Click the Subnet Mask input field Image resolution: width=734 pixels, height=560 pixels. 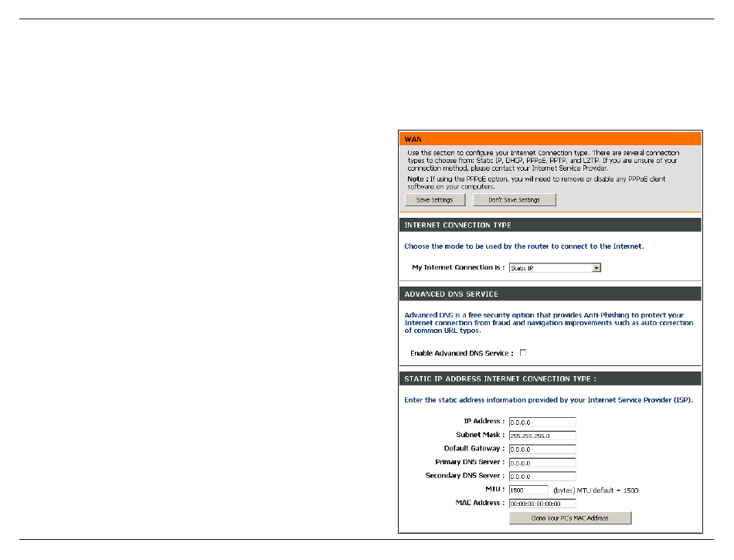click(x=542, y=436)
